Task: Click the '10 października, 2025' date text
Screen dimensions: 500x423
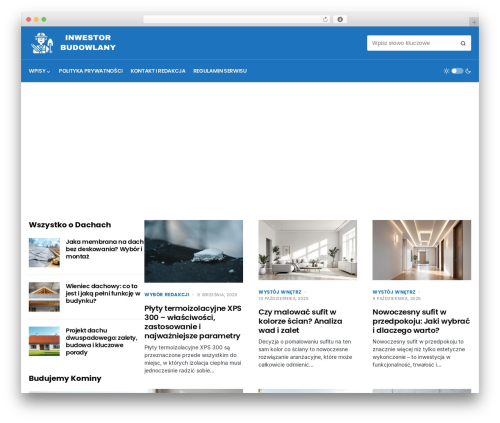Action: tap(283, 298)
